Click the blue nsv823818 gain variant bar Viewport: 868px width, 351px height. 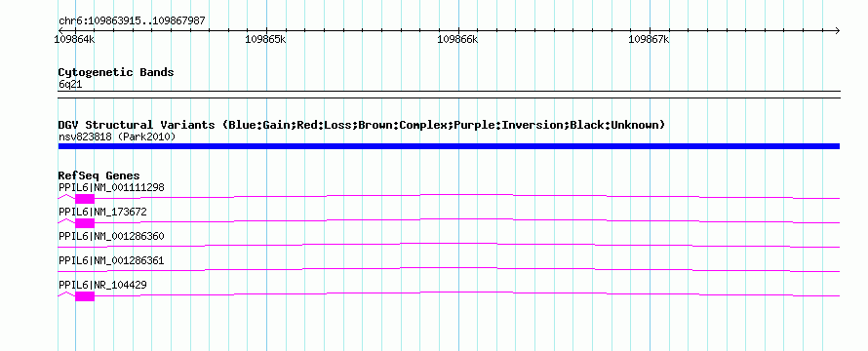[x=449, y=146]
